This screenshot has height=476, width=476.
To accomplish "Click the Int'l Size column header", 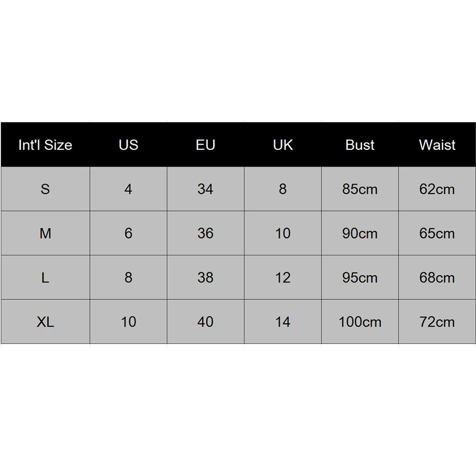I will tap(45, 145).
